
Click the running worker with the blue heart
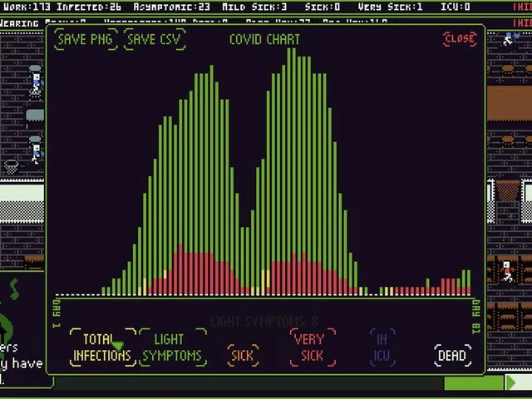click(510, 39)
